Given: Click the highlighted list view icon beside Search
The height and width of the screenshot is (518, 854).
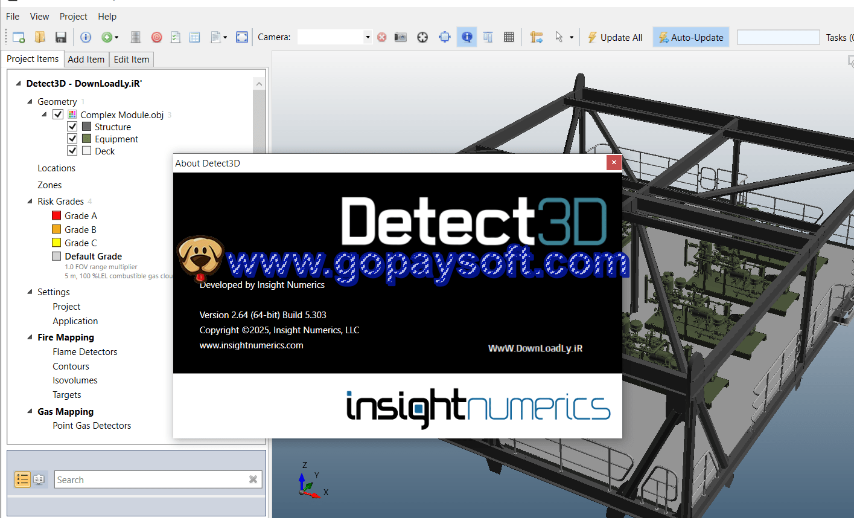Looking at the screenshot, I should (22, 479).
